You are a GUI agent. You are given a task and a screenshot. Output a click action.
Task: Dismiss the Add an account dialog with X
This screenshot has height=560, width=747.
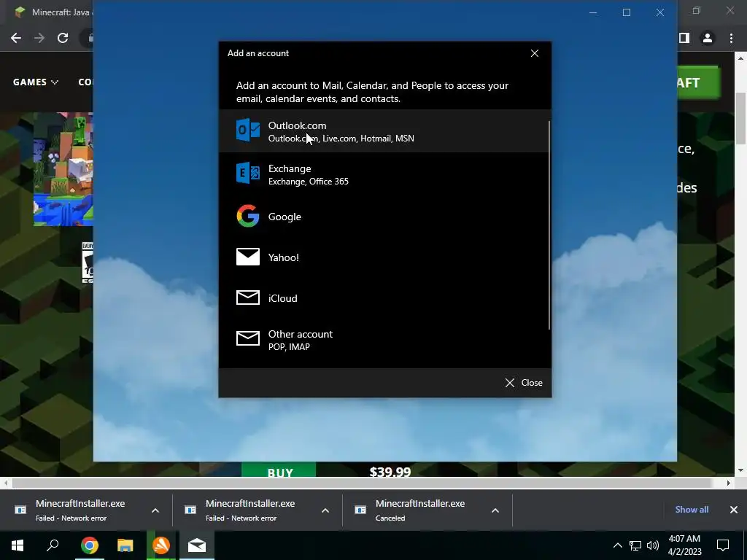[535, 53]
